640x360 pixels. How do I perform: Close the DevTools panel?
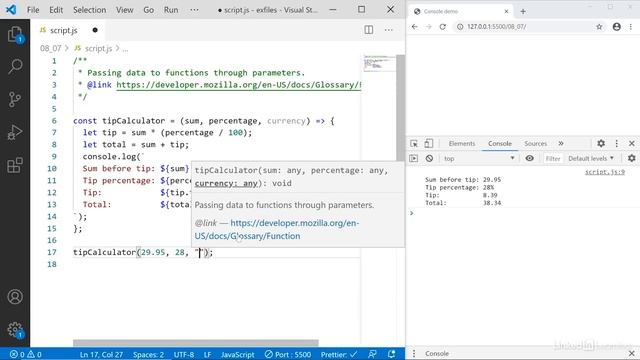[631, 143]
